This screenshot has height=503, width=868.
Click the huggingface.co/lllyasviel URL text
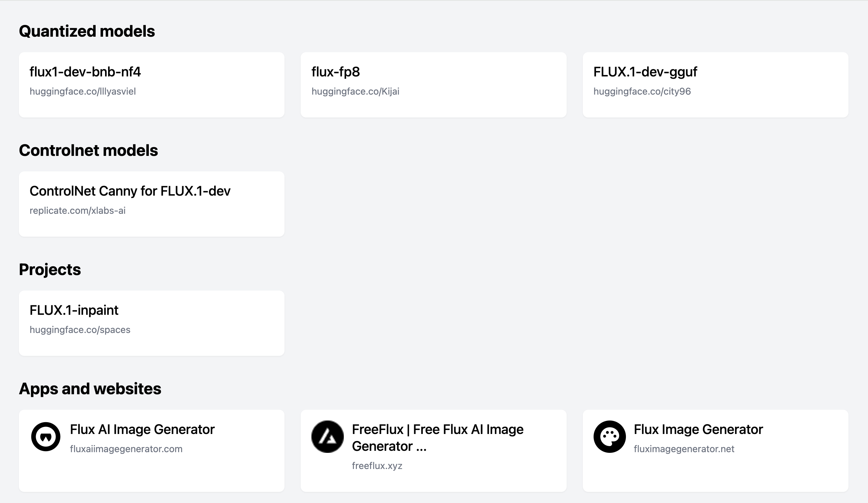point(83,91)
